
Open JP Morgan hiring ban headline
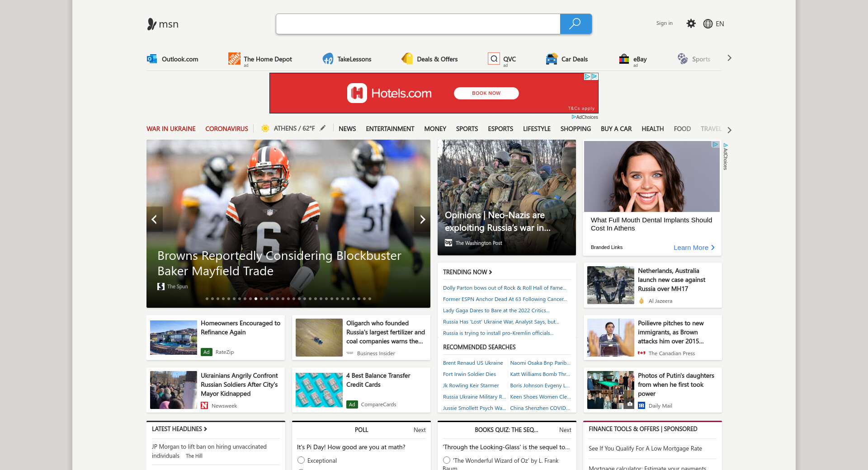pos(209,451)
